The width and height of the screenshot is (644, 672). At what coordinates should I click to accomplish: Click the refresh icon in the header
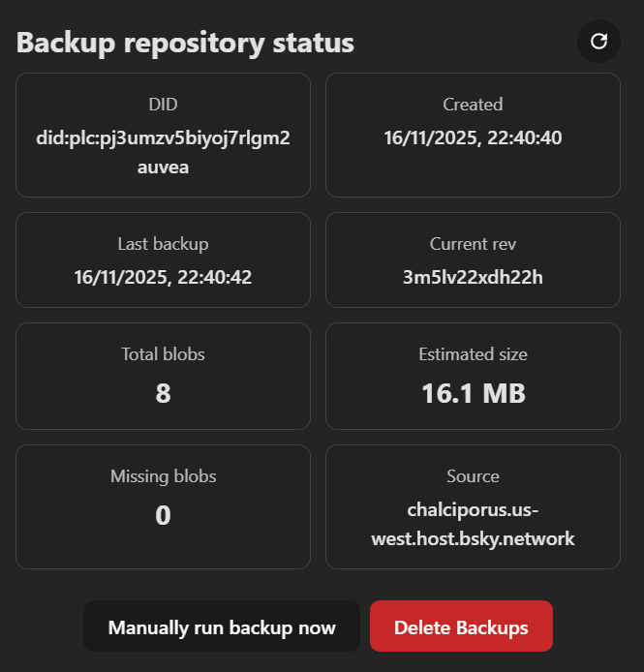click(x=598, y=41)
